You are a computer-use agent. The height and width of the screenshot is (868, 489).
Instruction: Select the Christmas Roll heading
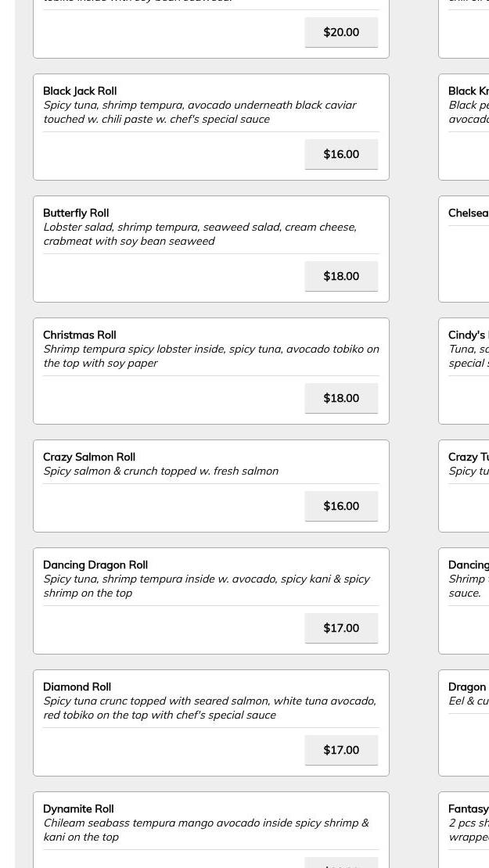point(80,335)
